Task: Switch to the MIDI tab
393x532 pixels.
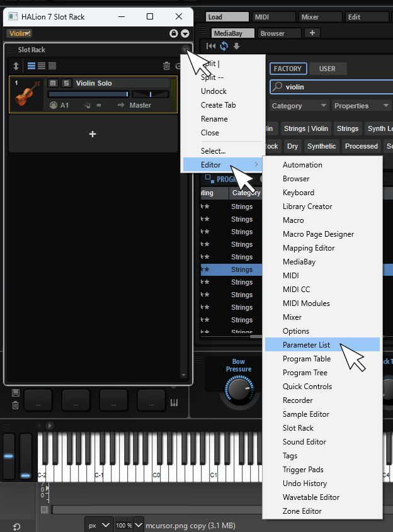Action: (274, 16)
